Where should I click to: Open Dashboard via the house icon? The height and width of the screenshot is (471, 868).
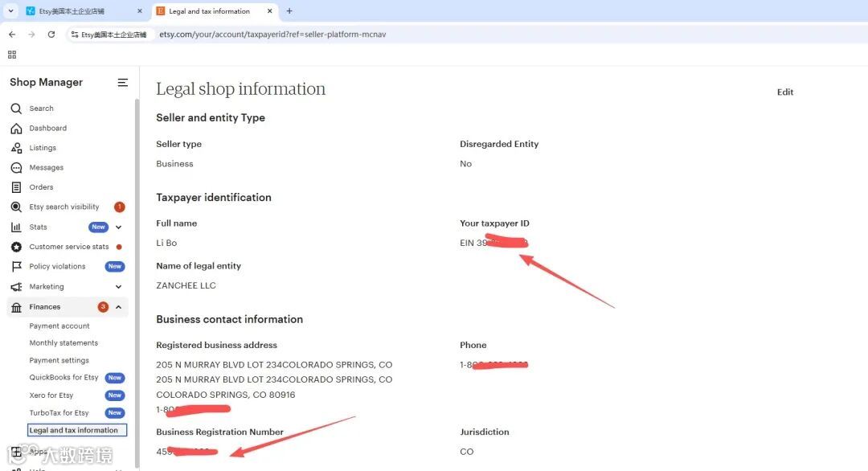pos(16,129)
